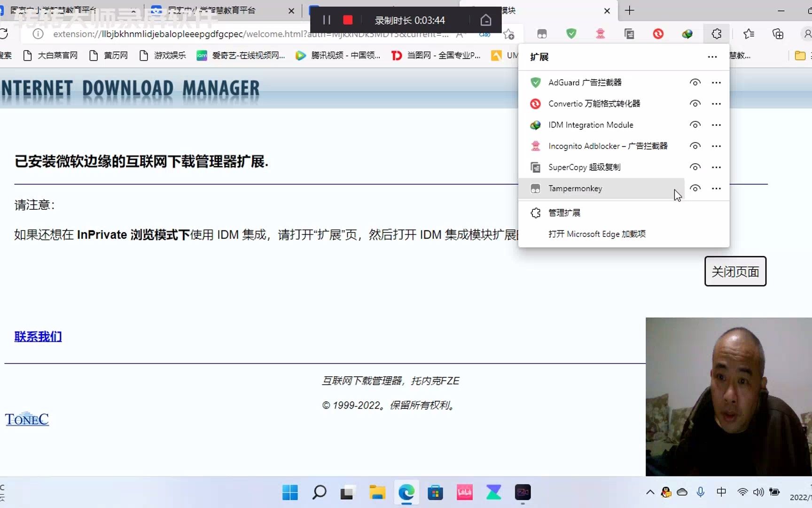The width and height of the screenshot is (812, 508).
Task: Toggle visibility of Incognito Adblocker
Action: click(x=695, y=146)
